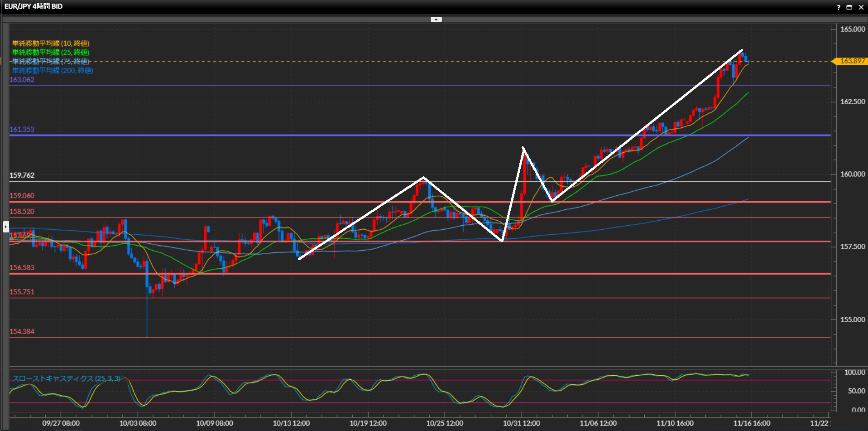Select the 159.060 resistance line label
The image size is (868, 431).
(x=22, y=196)
